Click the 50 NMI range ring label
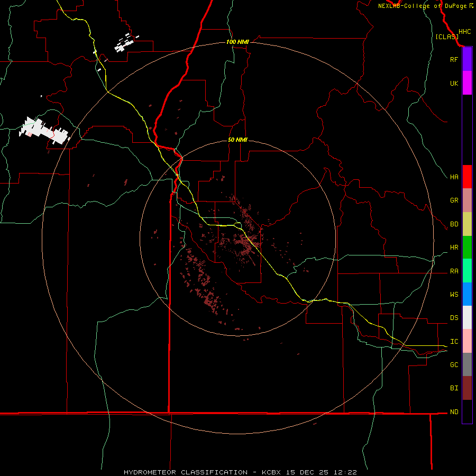Screen dimensions: 476x476 click(x=237, y=140)
